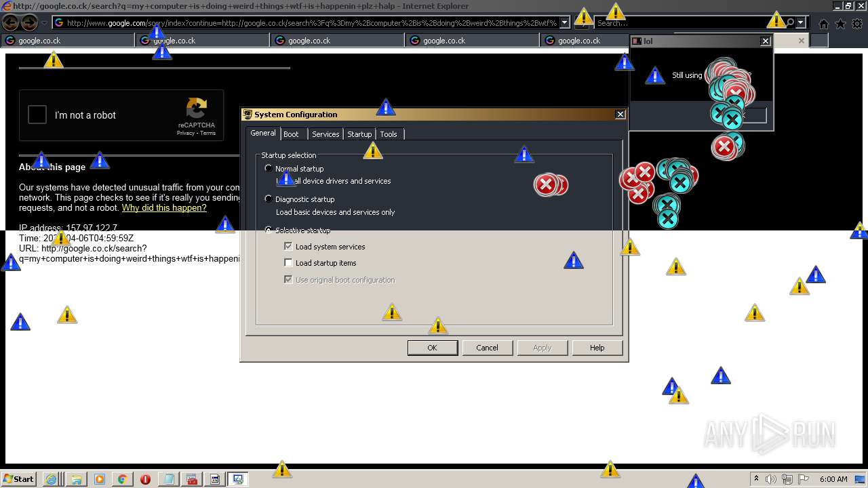This screenshot has width=868, height=488.
Task: Open Google Chrome from the taskbar
Action: pyautogui.click(x=122, y=479)
